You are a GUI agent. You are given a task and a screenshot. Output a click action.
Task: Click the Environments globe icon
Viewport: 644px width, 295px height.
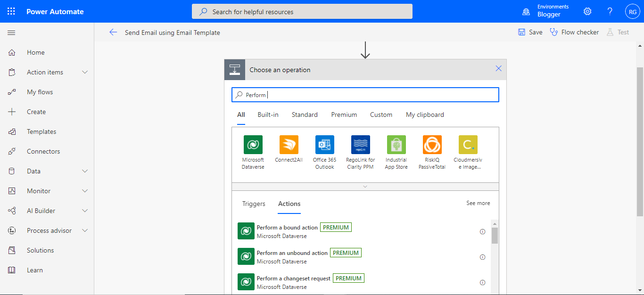coord(526,11)
